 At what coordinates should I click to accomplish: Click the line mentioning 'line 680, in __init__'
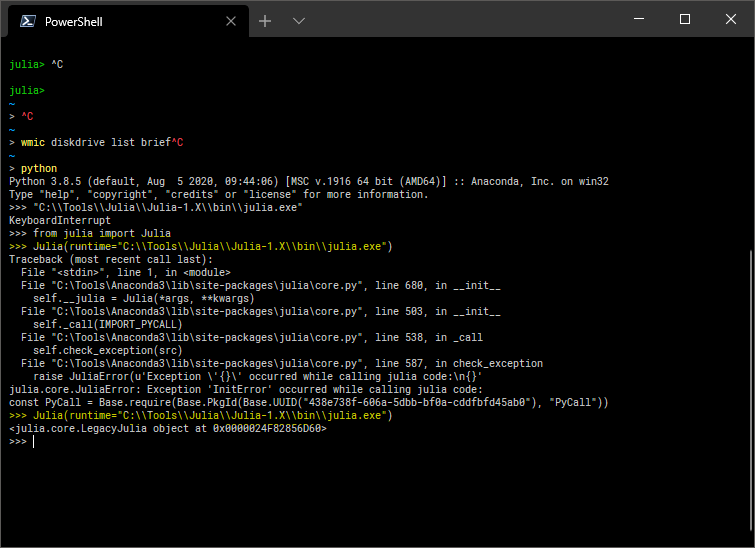click(x=260, y=286)
